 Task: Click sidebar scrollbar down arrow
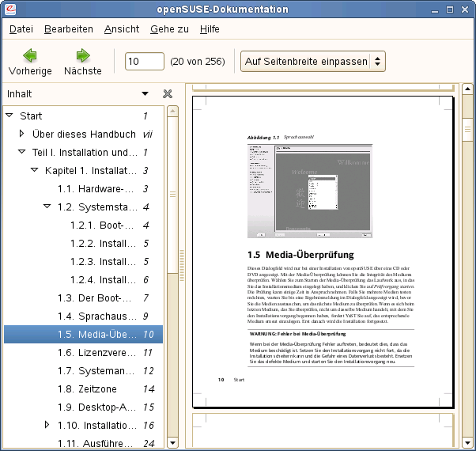coord(172,443)
